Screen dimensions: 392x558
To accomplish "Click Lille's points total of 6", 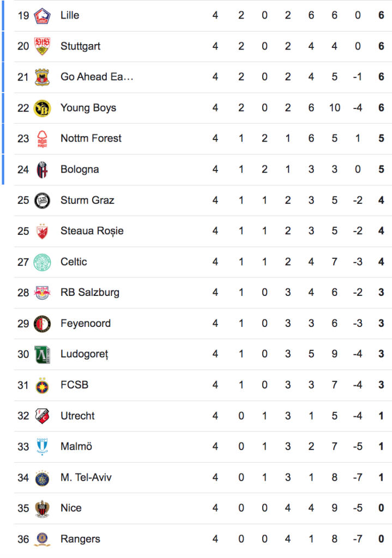I will (381, 15).
